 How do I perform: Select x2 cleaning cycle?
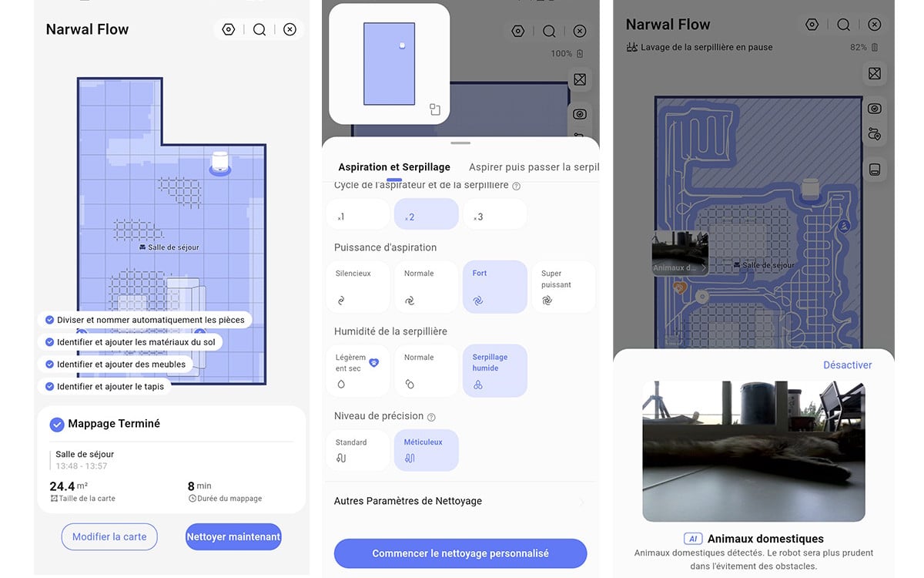pyautogui.click(x=427, y=214)
